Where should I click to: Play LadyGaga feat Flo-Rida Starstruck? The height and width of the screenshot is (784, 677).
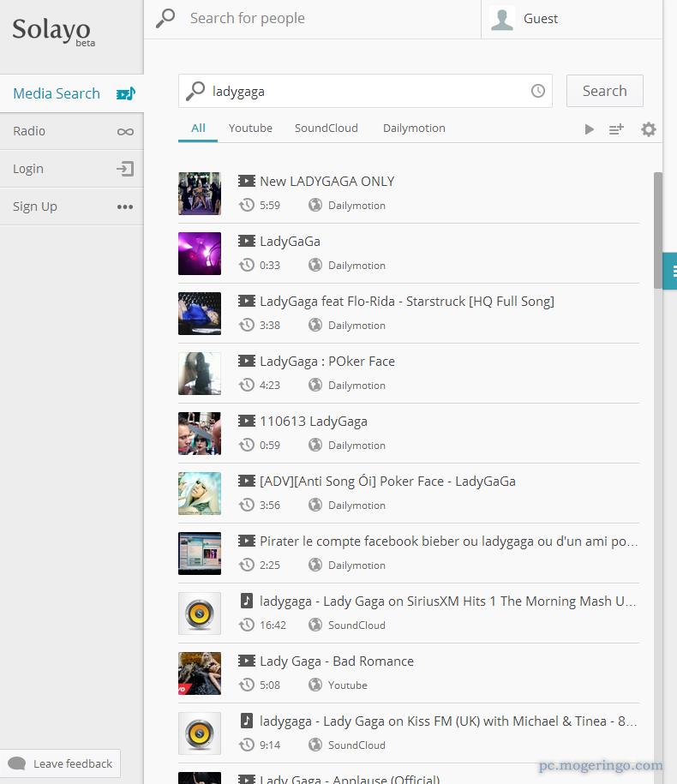click(406, 302)
